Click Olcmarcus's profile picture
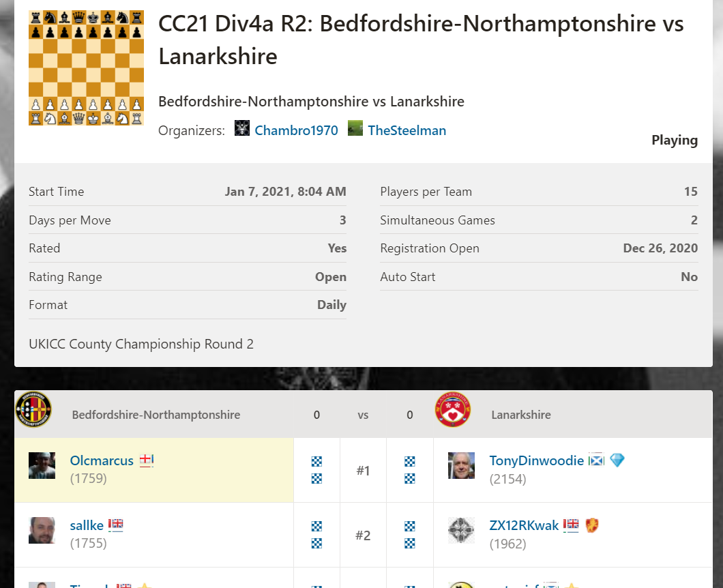723x588 pixels. click(x=42, y=465)
